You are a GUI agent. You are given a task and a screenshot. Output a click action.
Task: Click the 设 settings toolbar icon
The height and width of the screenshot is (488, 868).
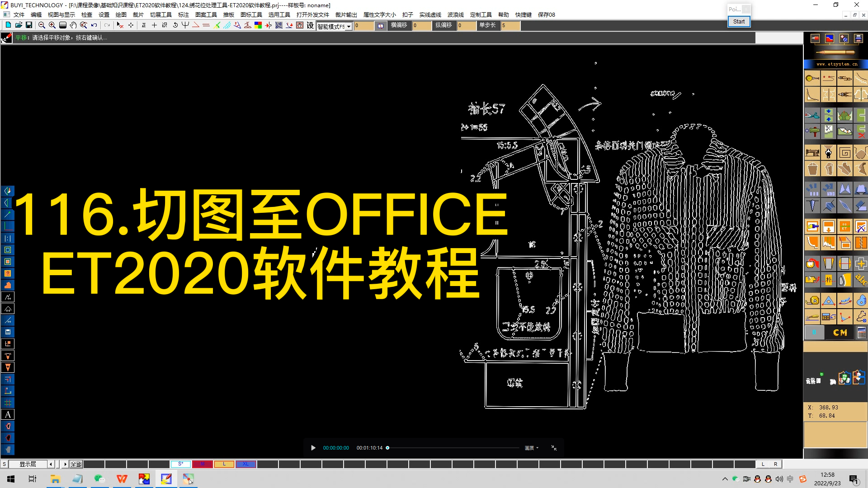coord(310,25)
